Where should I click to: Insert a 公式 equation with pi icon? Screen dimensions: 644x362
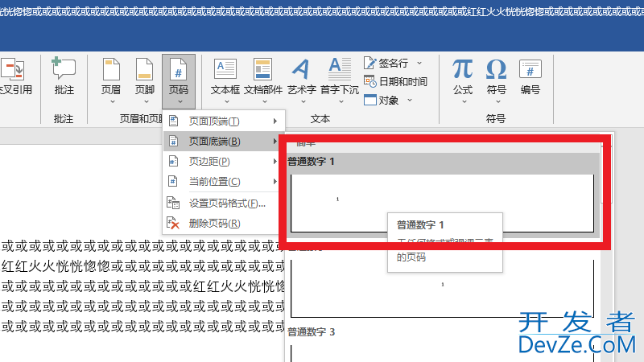pos(463,69)
